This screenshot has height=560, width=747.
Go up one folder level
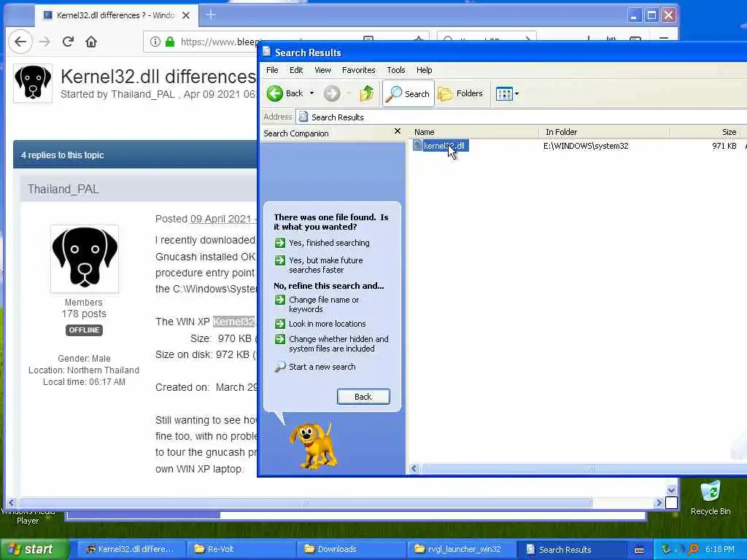coord(366,93)
